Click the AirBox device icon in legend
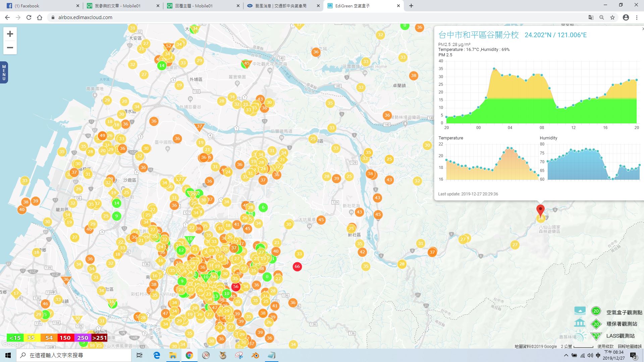 (580, 311)
